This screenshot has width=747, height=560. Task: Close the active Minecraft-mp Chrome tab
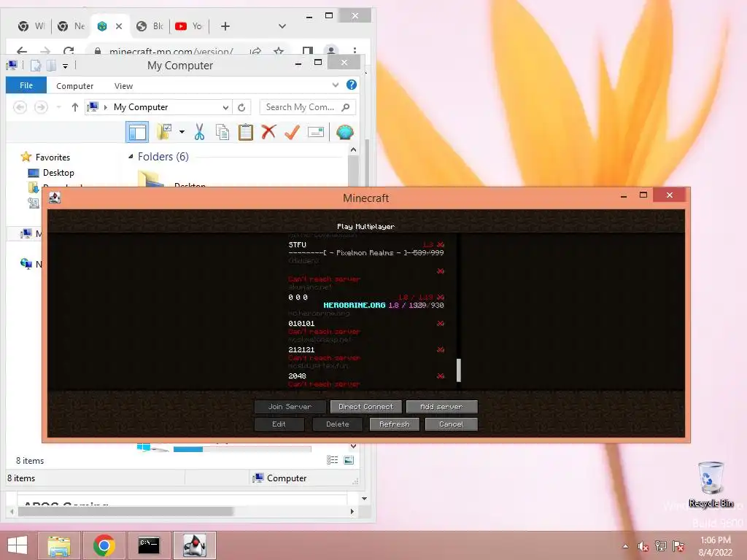(119, 26)
